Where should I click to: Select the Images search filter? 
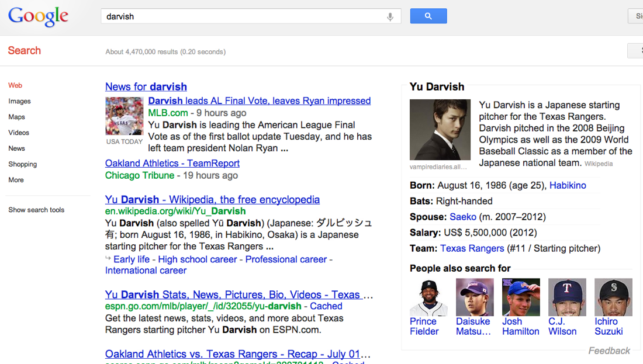[x=19, y=101]
